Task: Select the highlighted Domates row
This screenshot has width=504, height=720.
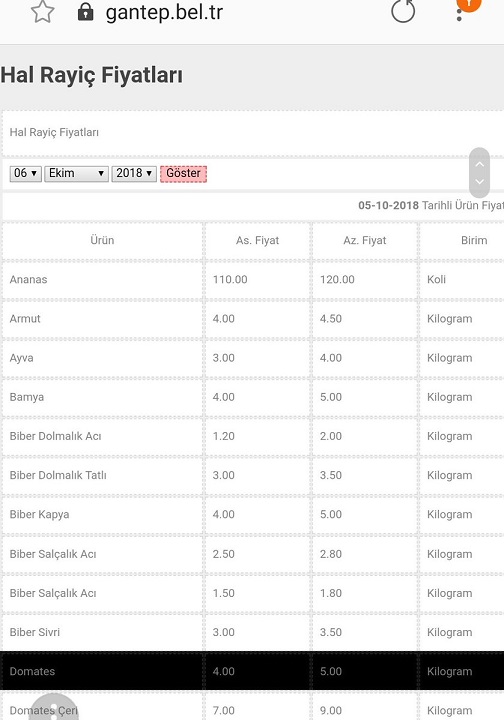Action: point(252,671)
